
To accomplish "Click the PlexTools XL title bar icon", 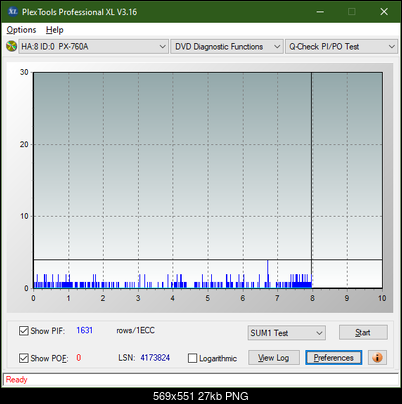I will coord(12,12).
